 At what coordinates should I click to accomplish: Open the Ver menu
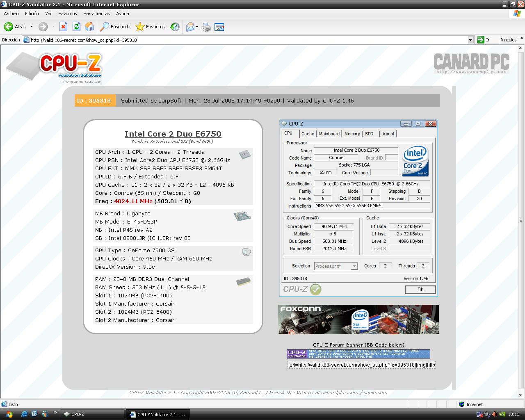48,14
